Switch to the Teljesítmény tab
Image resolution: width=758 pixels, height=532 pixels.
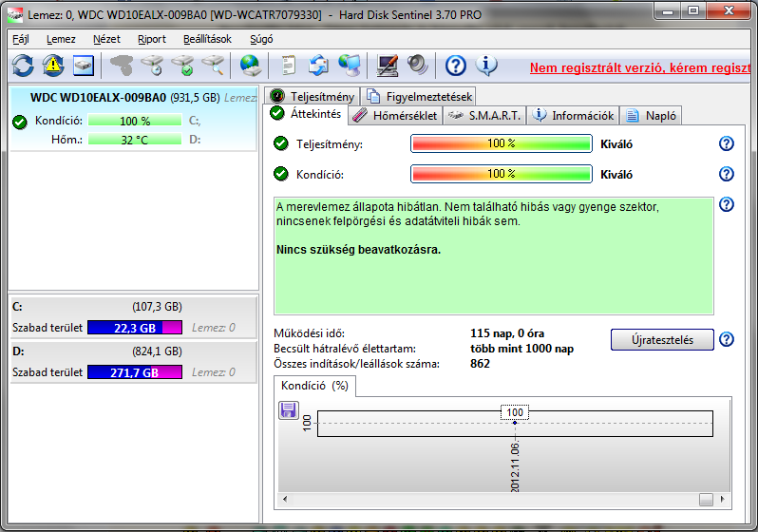pos(313,96)
